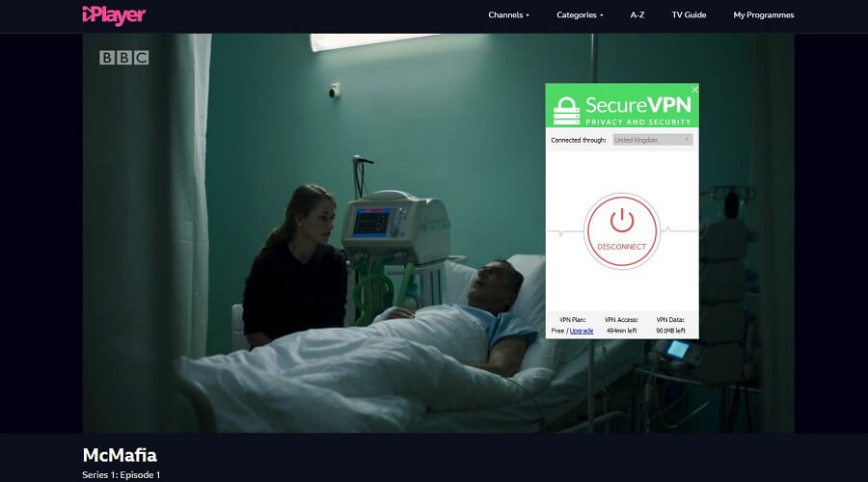868x482 pixels.
Task: Click the 'VPN Plan:' label
Action: click(572, 320)
